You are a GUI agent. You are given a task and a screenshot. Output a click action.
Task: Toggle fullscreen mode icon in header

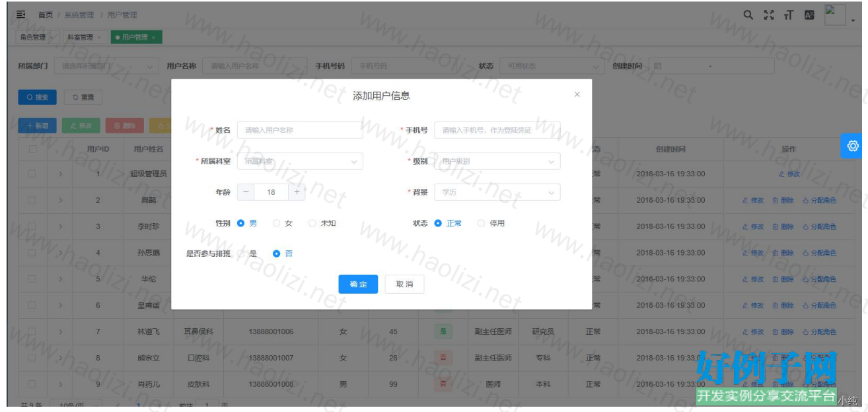(x=768, y=15)
